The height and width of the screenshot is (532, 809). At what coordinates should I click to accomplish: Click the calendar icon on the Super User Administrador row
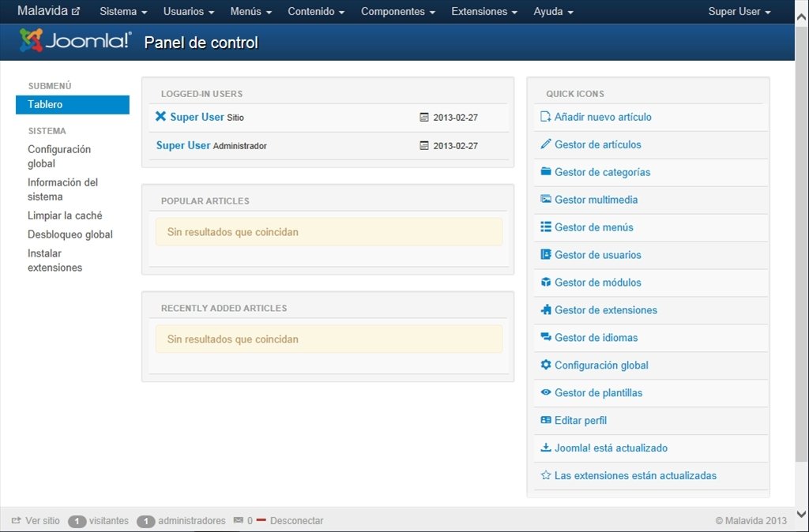point(424,145)
